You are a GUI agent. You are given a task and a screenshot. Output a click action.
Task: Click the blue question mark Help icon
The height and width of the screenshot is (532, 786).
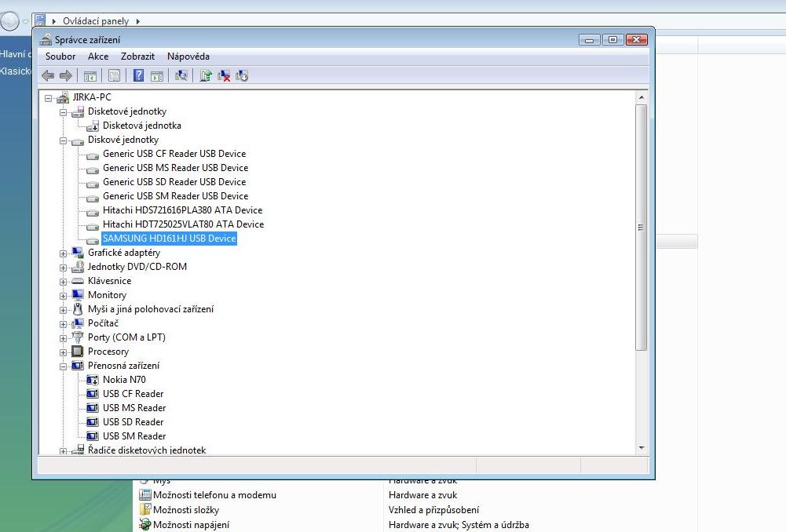click(138, 75)
